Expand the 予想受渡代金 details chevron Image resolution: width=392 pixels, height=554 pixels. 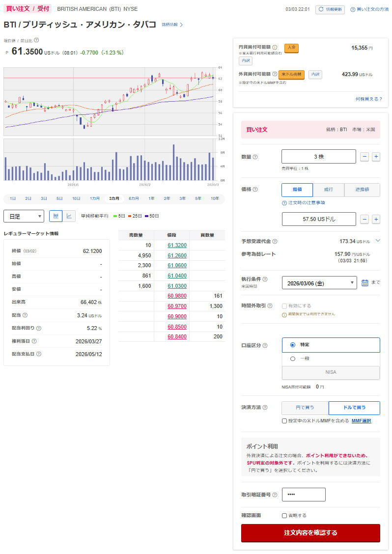(x=377, y=241)
